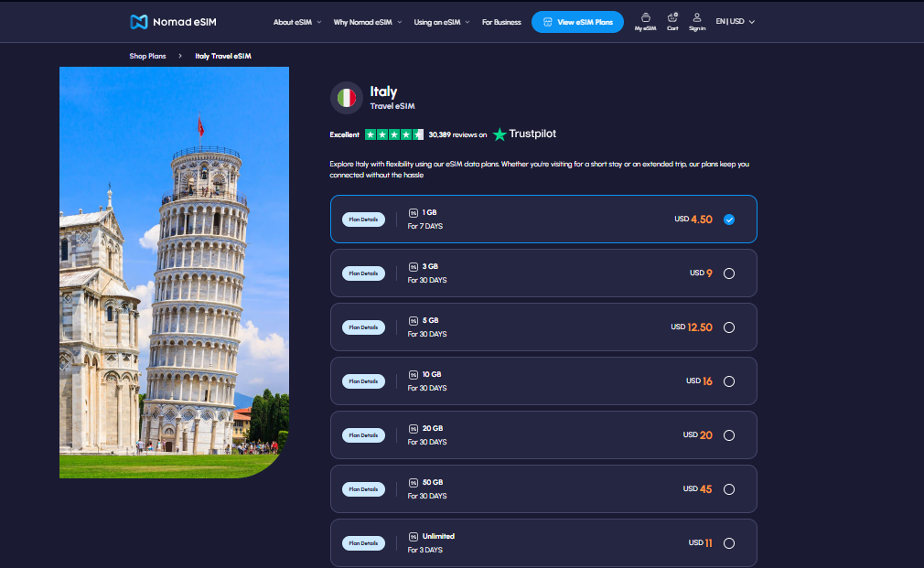Open the EN | USD language currency selector
Image resolution: width=924 pixels, height=568 pixels.
click(x=735, y=22)
